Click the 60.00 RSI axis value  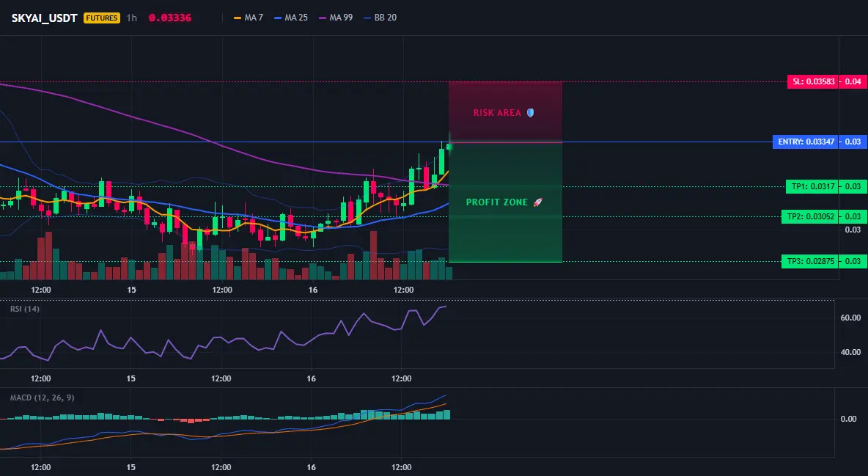[x=851, y=318]
